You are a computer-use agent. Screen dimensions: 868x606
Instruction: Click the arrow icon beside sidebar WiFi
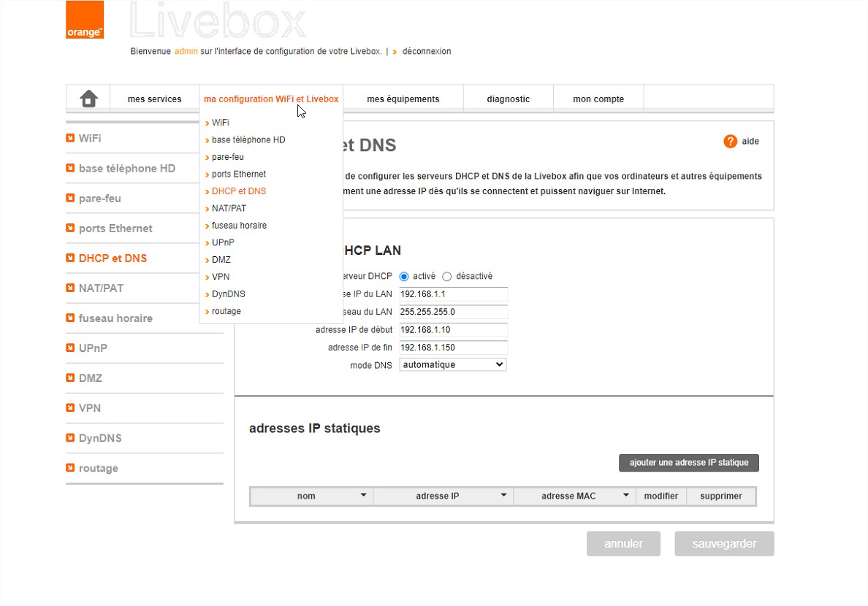pos(70,138)
